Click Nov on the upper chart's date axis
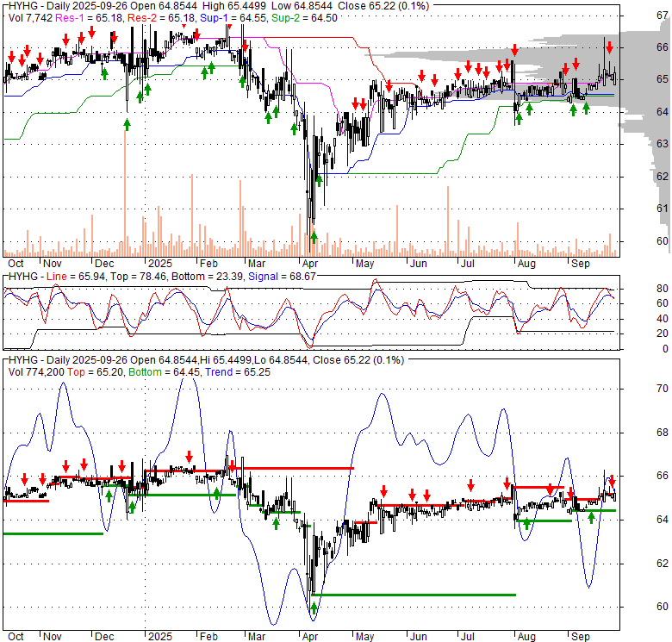 (x=53, y=264)
